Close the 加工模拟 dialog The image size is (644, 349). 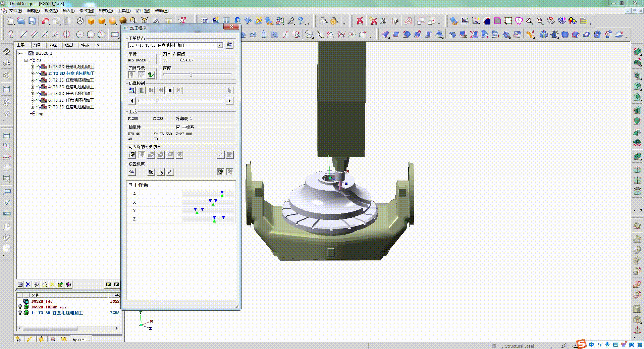tap(231, 27)
